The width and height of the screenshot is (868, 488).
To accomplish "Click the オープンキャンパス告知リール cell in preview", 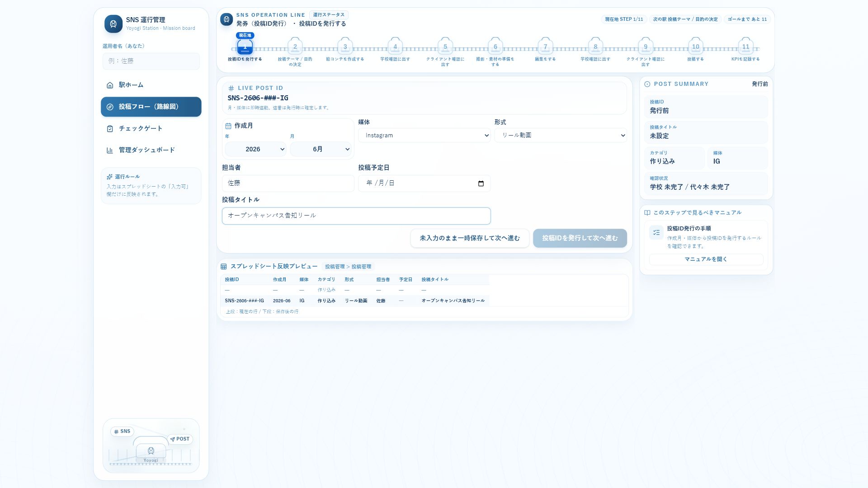I will (x=453, y=301).
